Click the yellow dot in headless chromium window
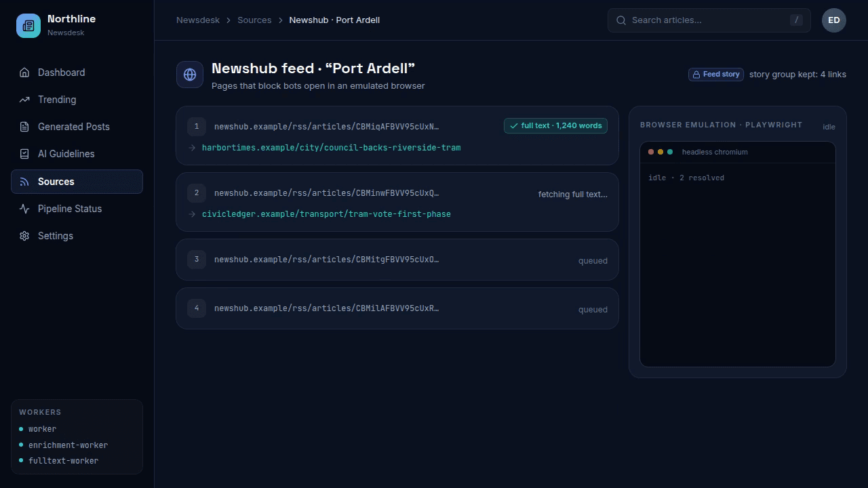Screen dimensions: 868x488 pyautogui.click(x=660, y=152)
